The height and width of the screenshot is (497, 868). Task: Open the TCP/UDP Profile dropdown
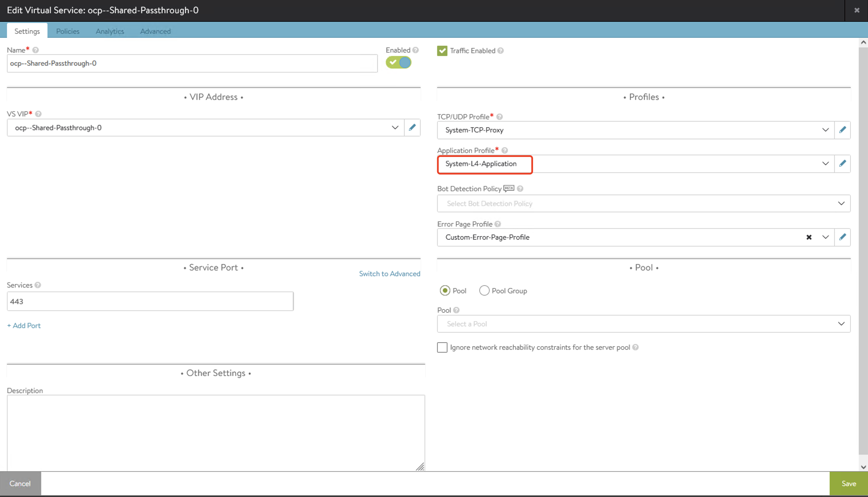pyautogui.click(x=635, y=130)
